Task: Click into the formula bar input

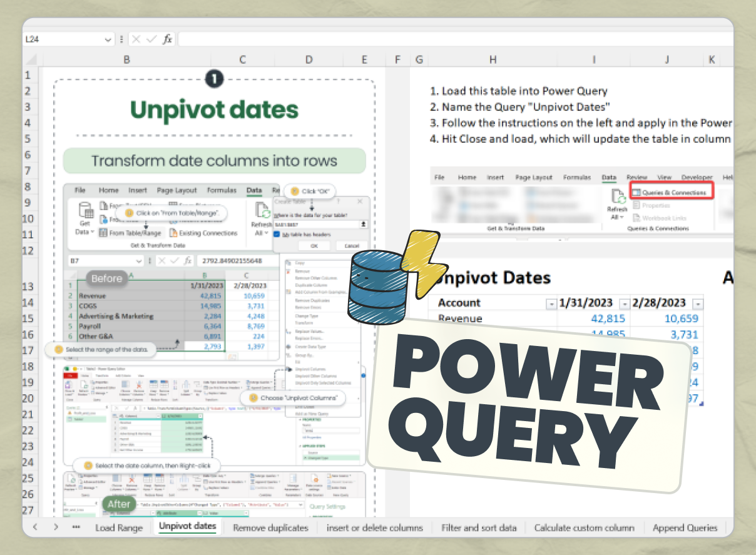Action: [455, 39]
